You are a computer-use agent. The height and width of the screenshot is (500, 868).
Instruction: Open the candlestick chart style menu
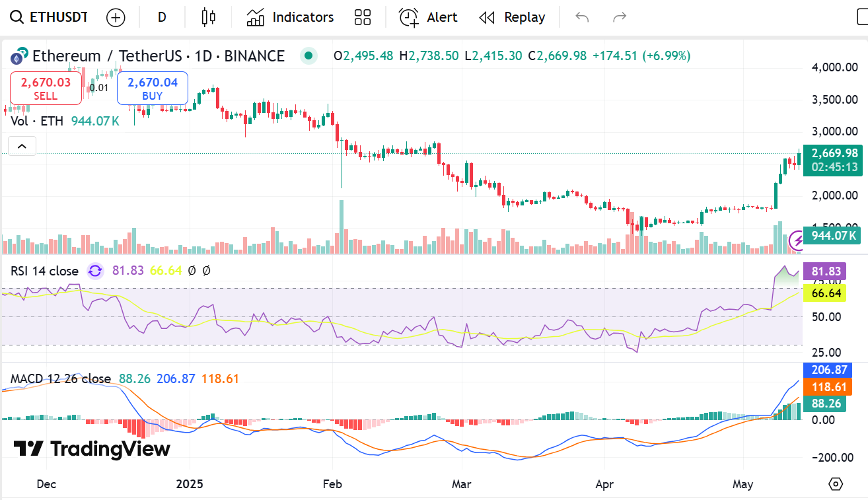coord(209,18)
